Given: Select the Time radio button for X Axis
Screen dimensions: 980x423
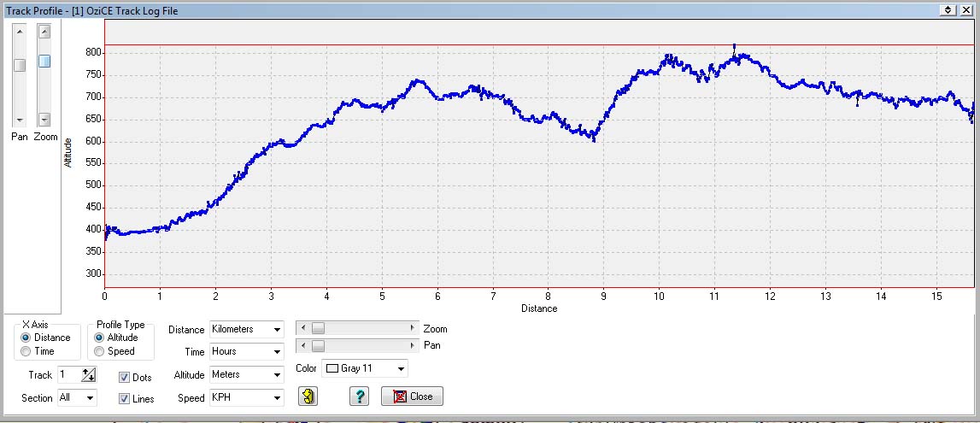Looking at the screenshot, I should 26,351.
